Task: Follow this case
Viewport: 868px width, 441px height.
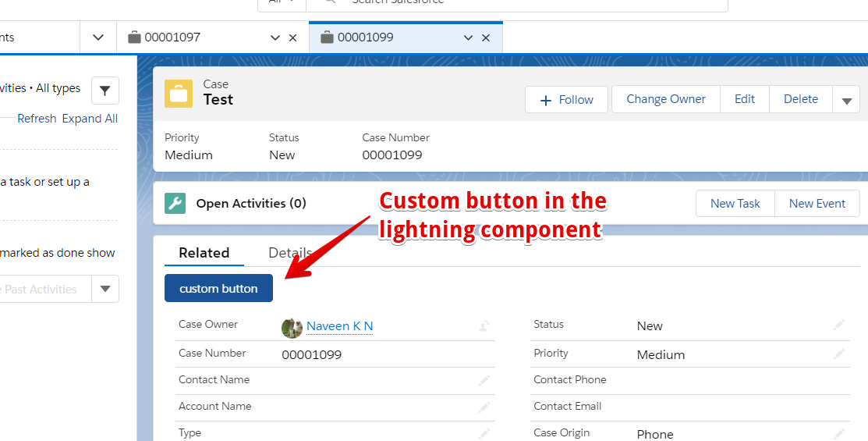Action: [x=566, y=100]
